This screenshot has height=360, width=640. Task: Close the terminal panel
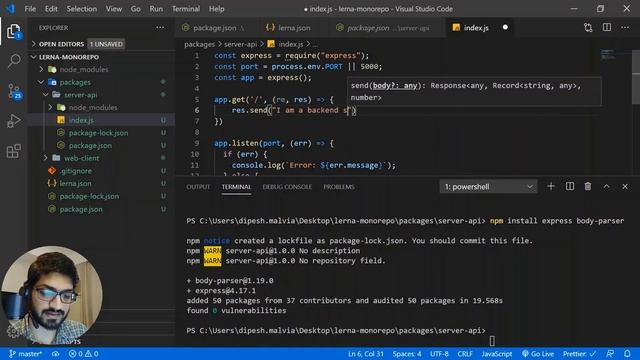point(625,187)
